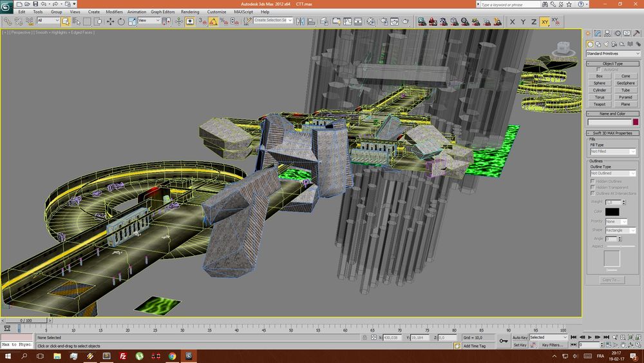Toggle Set Key animation mode

tap(520, 345)
